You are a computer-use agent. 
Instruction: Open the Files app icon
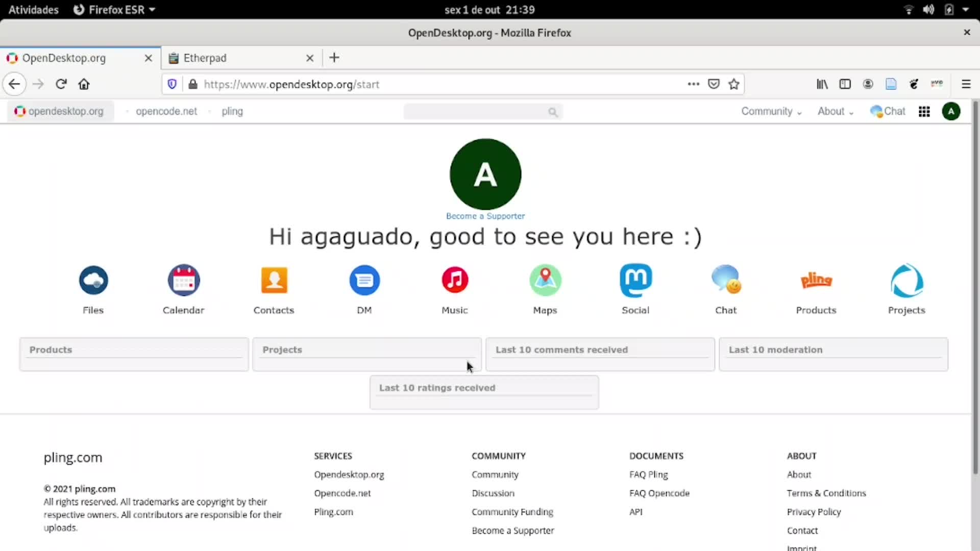click(x=93, y=280)
